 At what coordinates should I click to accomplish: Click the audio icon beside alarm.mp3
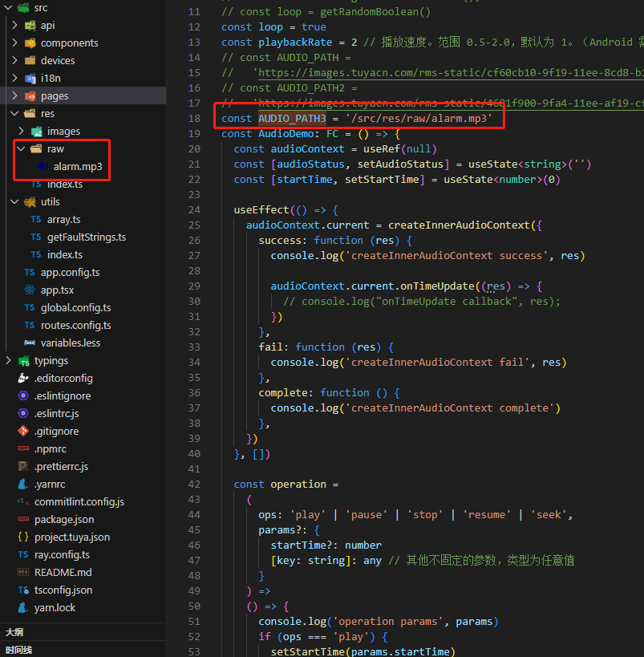click(43, 166)
